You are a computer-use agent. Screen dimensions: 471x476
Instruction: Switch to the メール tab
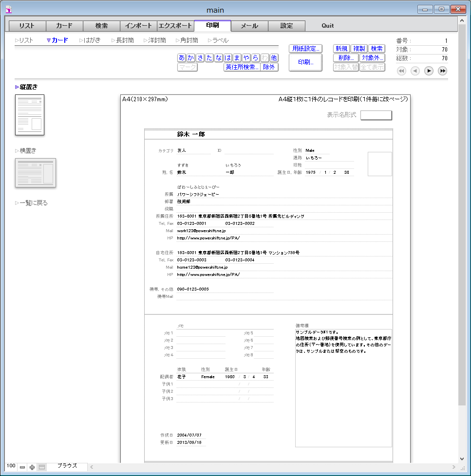[249, 26]
